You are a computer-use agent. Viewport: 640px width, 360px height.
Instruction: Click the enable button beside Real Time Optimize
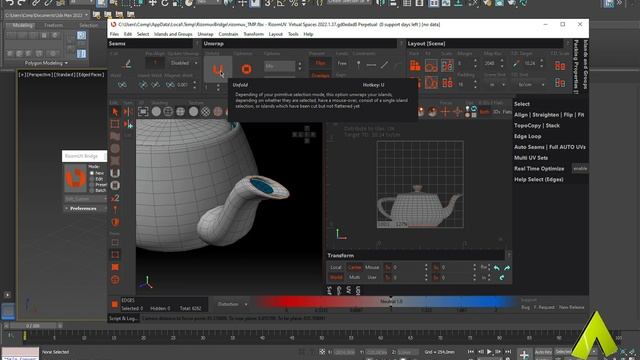point(580,169)
